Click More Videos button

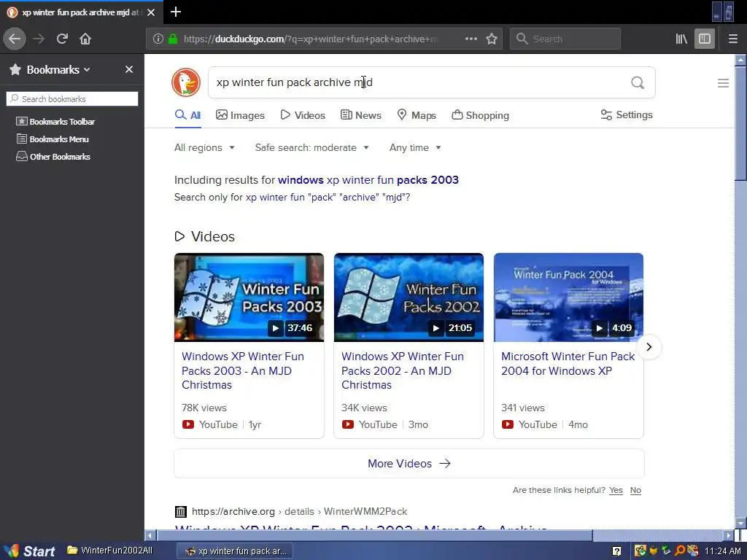(x=409, y=463)
